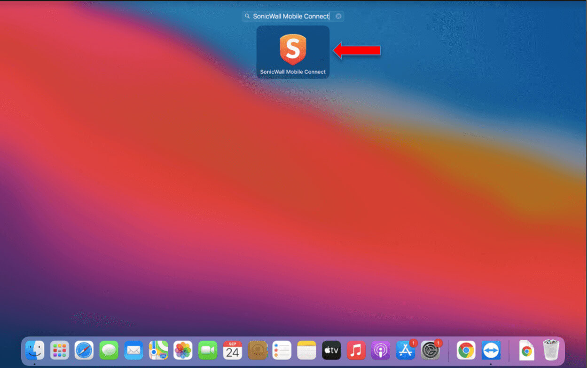
Task: Open the SonicWall Mobile Connect app
Action: (292, 48)
